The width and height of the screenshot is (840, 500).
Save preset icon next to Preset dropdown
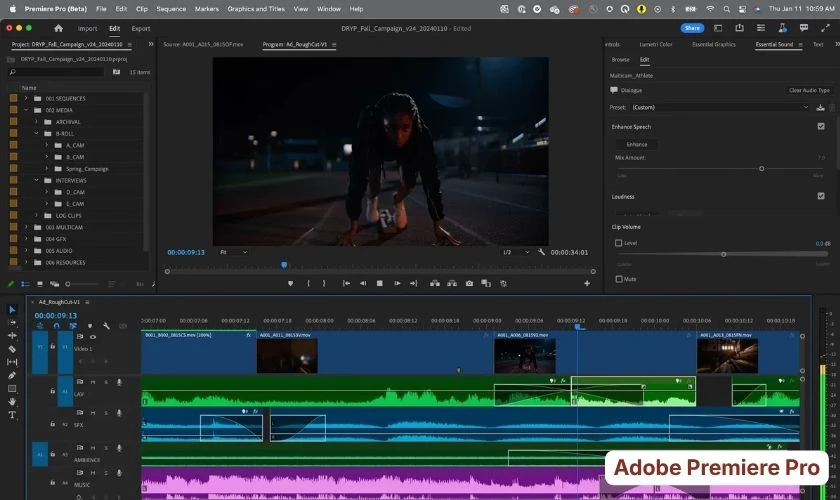pyautogui.click(x=820, y=107)
